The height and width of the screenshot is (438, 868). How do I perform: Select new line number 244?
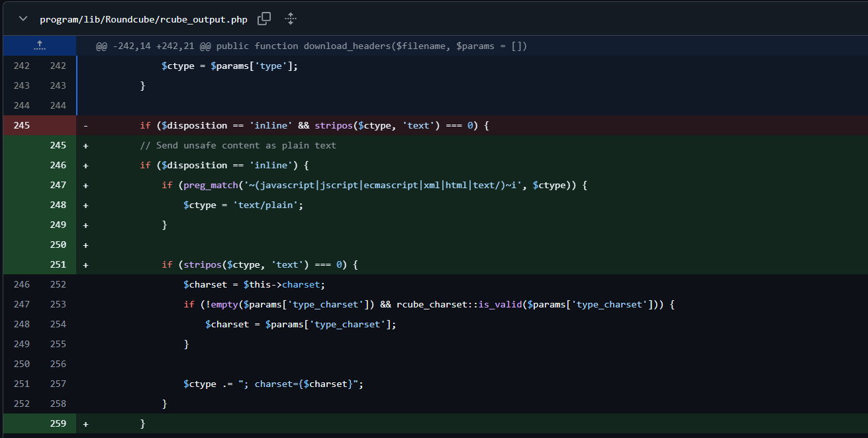pos(58,105)
